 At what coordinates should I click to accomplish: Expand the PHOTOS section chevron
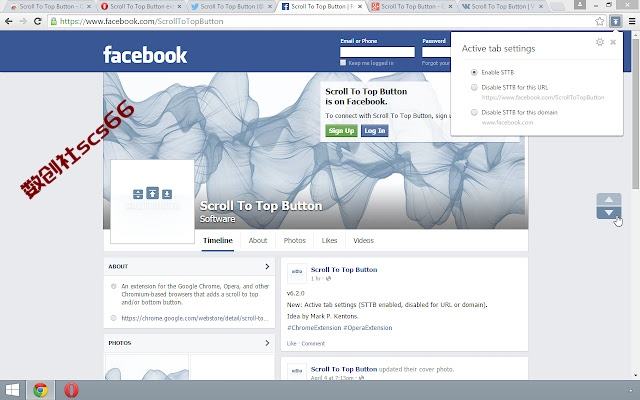coord(267,343)
